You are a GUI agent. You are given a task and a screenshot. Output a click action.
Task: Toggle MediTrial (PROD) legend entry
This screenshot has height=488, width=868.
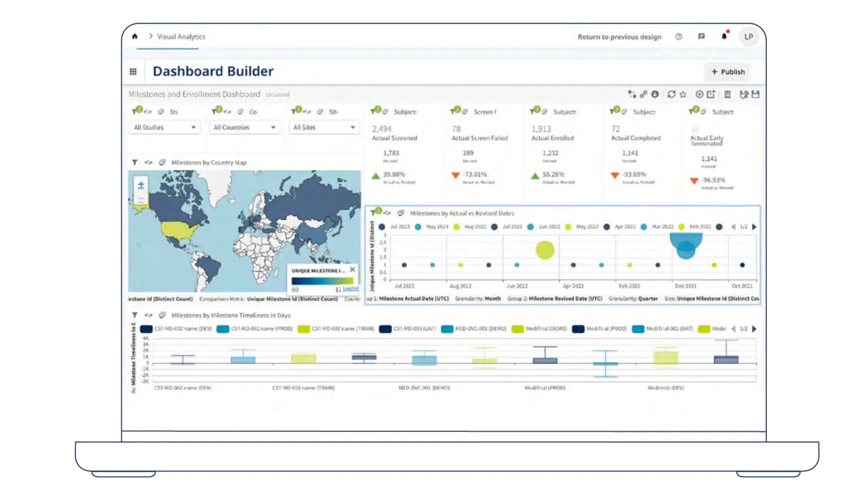coord(599,329)
